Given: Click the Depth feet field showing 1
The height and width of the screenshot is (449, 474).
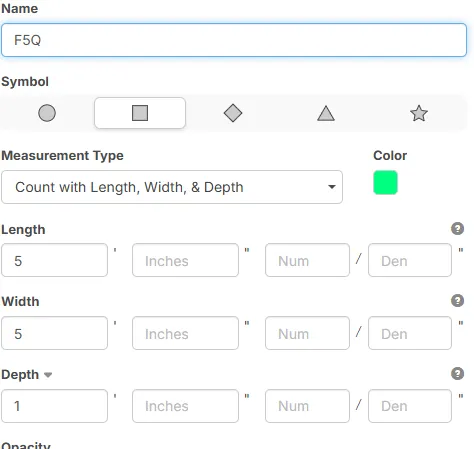Looking at the screenshot, I should [x=55, y=406].
